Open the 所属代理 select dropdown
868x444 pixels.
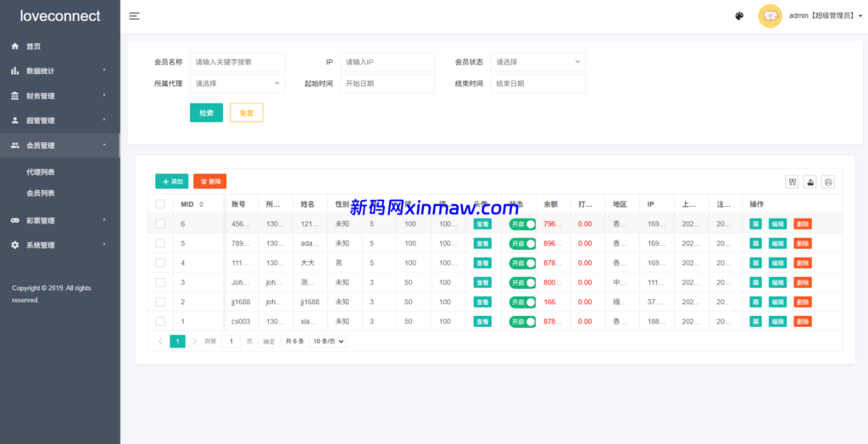pyautogui.click(x=237, y=84)
